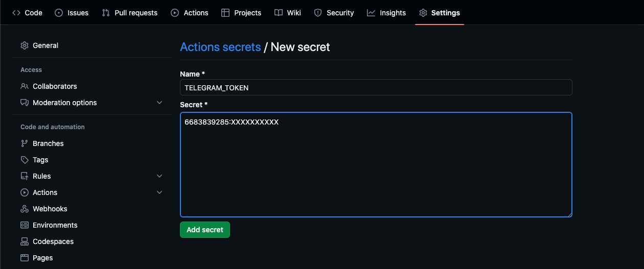Viewport: 644px width, 269px height.
Task: Click the General gear icon in sidebar
Action: tap(25, 45)
